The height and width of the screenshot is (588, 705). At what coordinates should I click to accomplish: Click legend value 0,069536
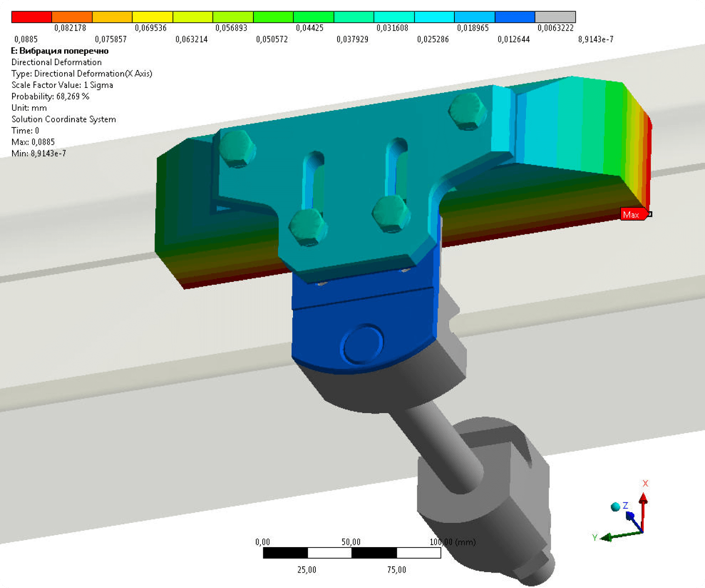151,28
